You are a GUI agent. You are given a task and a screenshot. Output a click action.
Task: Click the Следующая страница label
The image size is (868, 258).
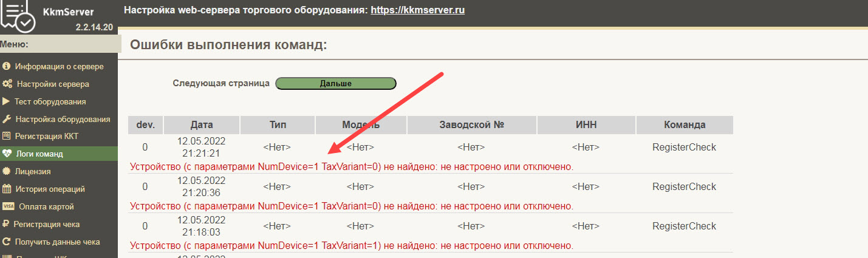(221, 83)
